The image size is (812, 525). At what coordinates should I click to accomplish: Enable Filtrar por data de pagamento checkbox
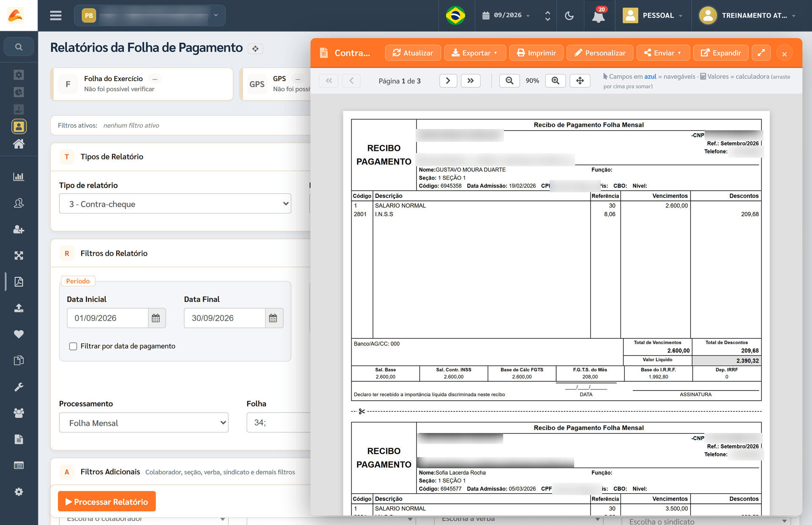pyautogui.click(x=73, y=346)
